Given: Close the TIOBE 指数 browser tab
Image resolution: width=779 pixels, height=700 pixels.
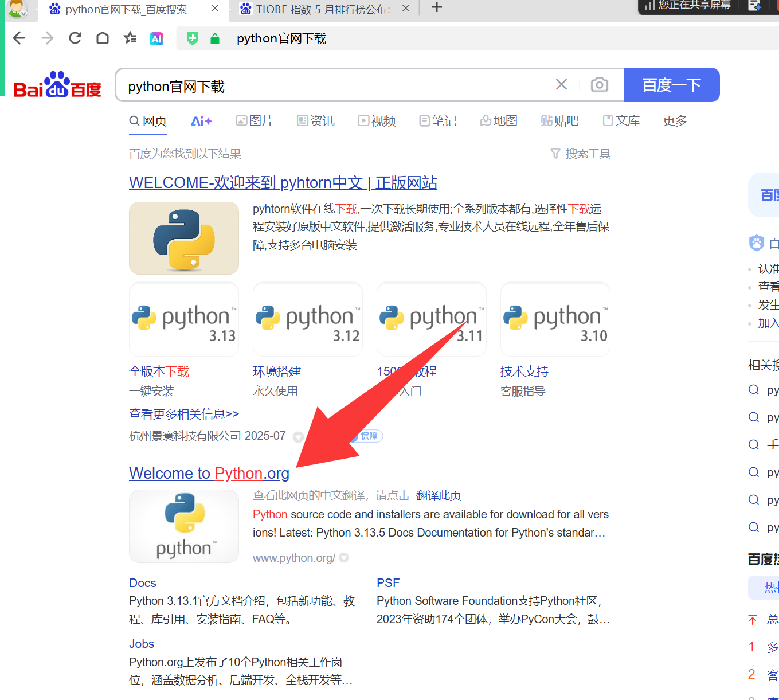Looking at the screenshot, I should tap(406, 9).
